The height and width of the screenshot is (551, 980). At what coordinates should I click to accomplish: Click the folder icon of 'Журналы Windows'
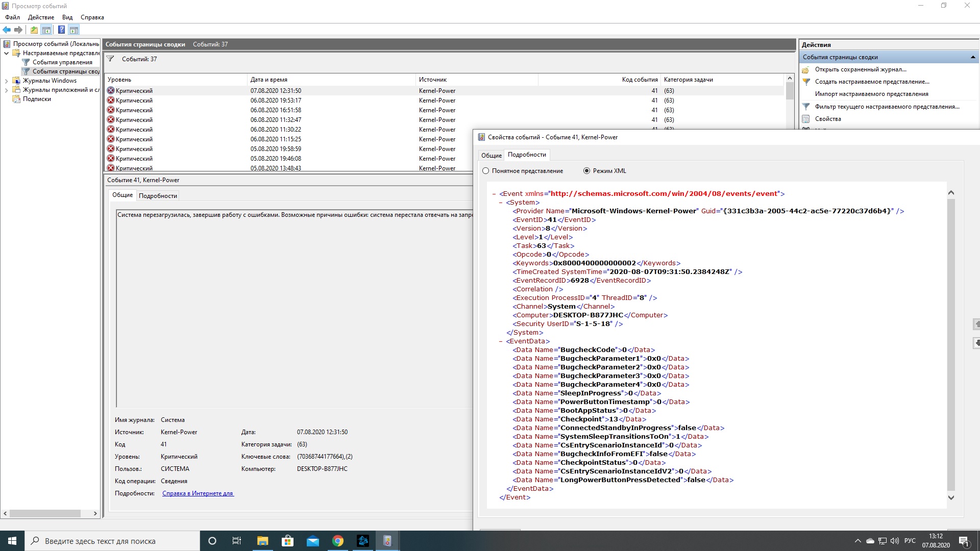click(16, 81)
